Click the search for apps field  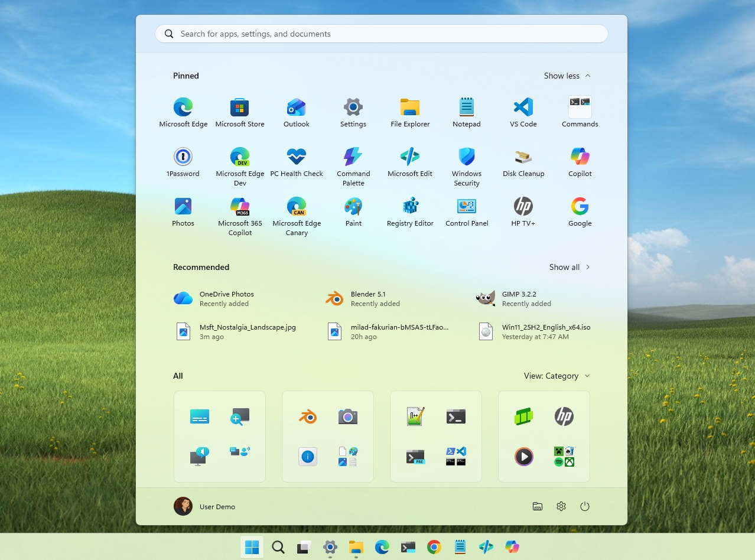(380, 34)
